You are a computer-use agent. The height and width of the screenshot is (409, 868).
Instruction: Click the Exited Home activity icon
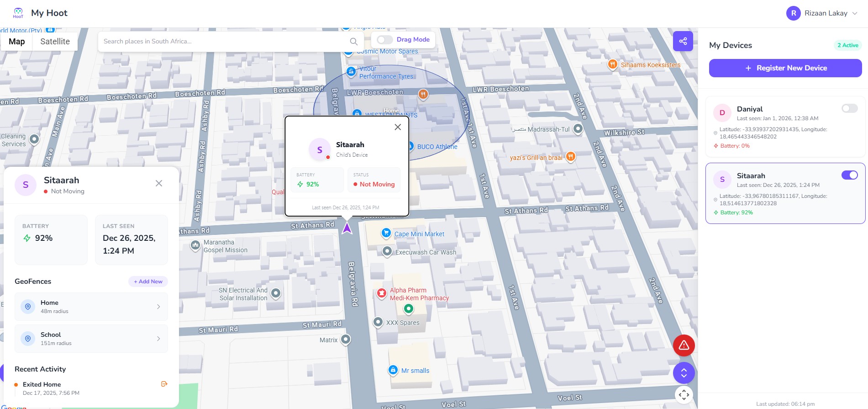(164, 384)
